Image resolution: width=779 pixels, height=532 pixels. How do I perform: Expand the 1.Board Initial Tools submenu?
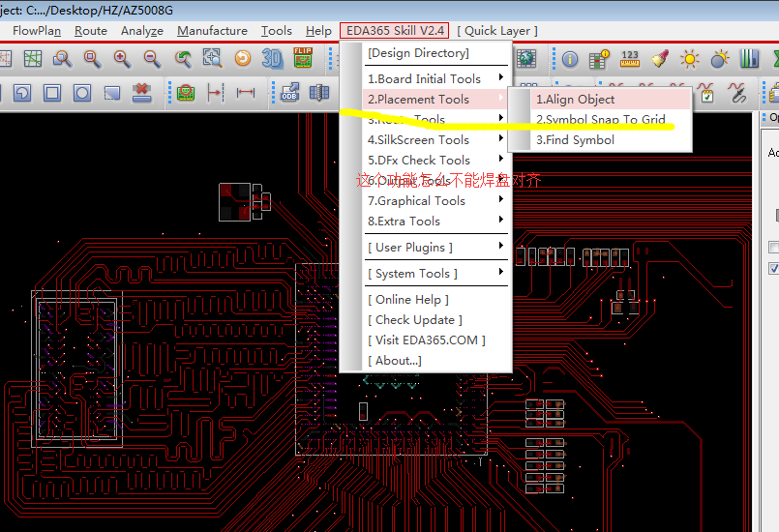pos(435,79)
